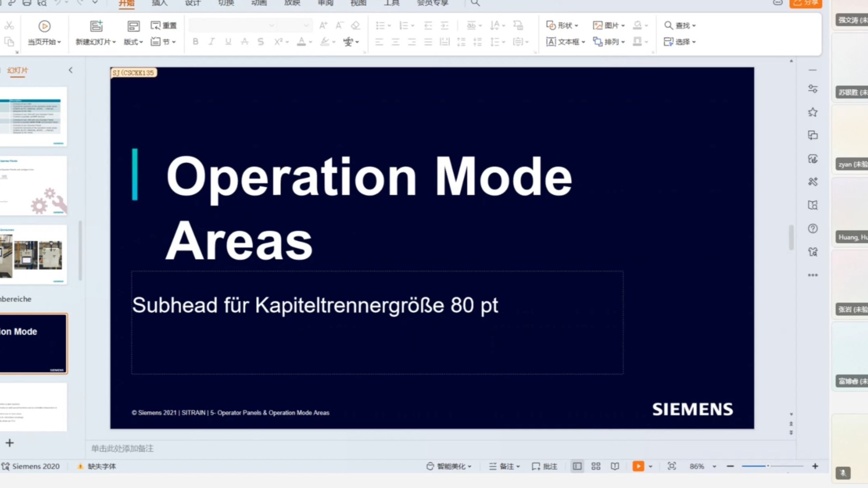Toggle underline formatting

pos(228,42)
